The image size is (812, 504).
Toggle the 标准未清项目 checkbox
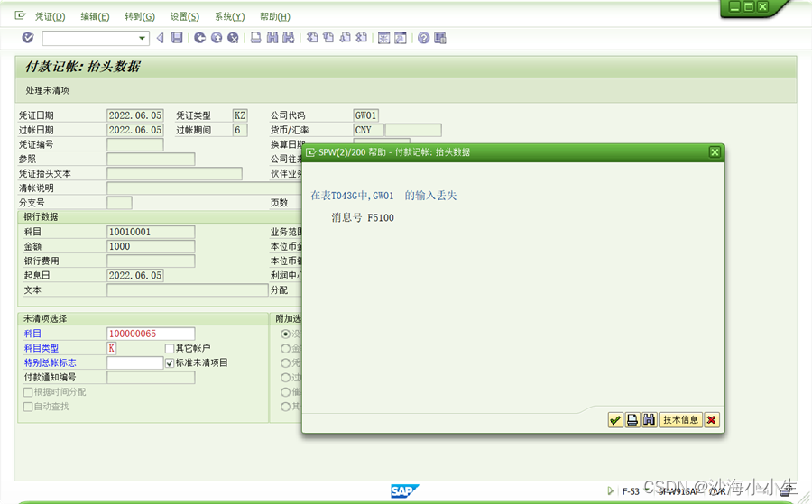pyautogui.click(x=170, y=362)
